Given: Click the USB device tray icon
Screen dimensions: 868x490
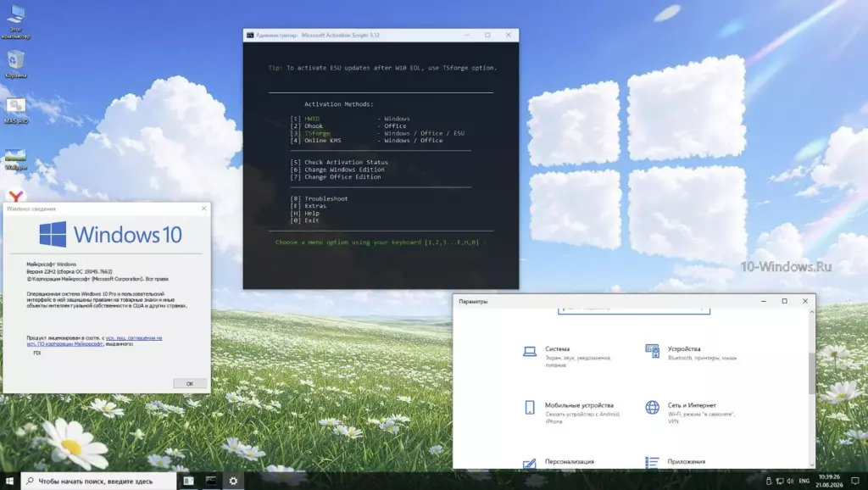Looking at the screenshot, I should pyautogui.click(x=768, y=481).
